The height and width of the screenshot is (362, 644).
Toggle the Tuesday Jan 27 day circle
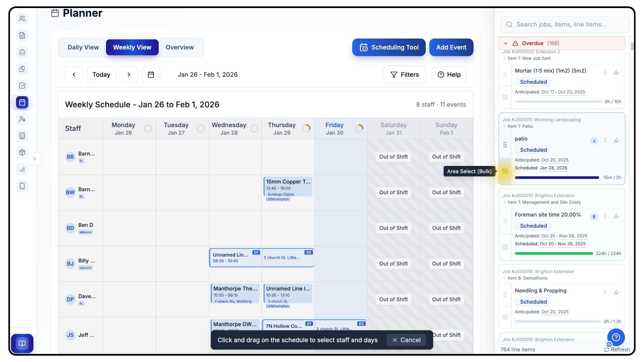coord(201,128)
